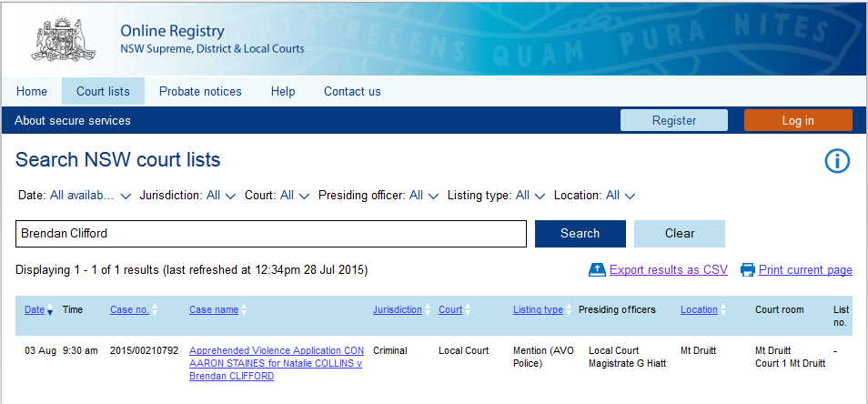Click the export CSV download icon
The width and height of the screenshot is (868, 404).
(598, 269)
